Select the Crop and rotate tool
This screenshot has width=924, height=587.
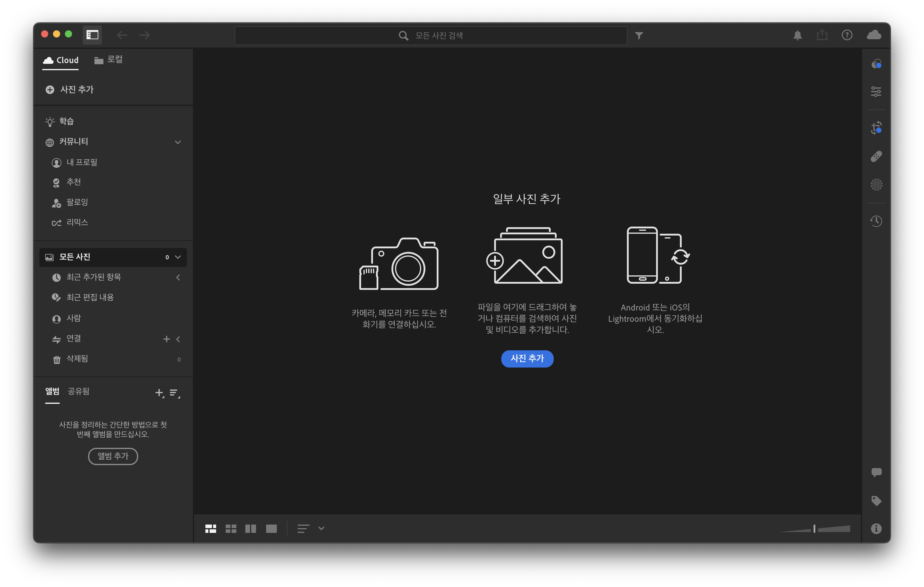pyautogui.click(x=876, y=128)
